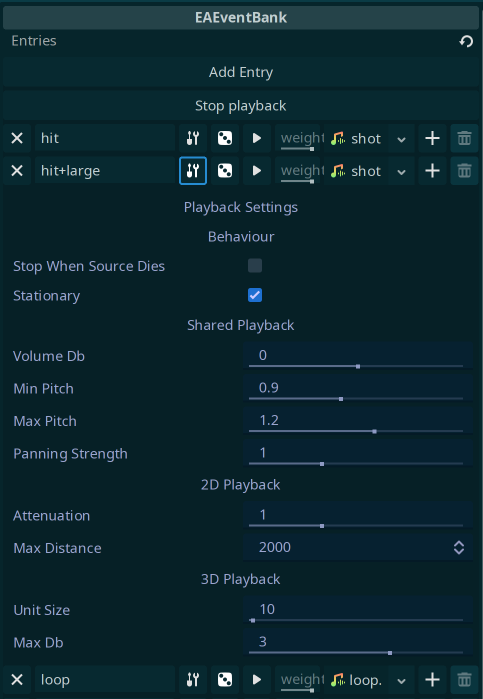483x699 pixels.
Task: Click the Stop playback button
Action: [241, 106]
